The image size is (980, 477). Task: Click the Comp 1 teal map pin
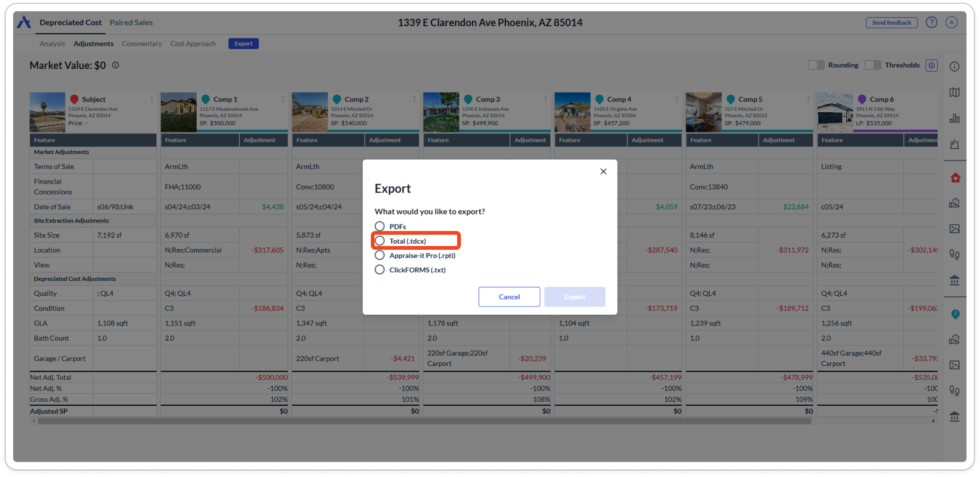(x=206, y=100)
